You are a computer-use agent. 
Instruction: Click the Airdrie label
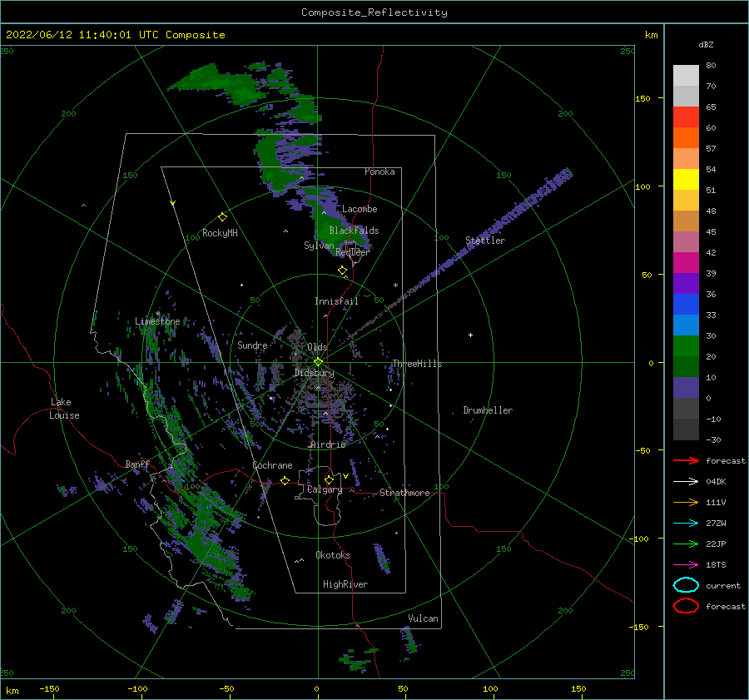[x=328, y=444]
